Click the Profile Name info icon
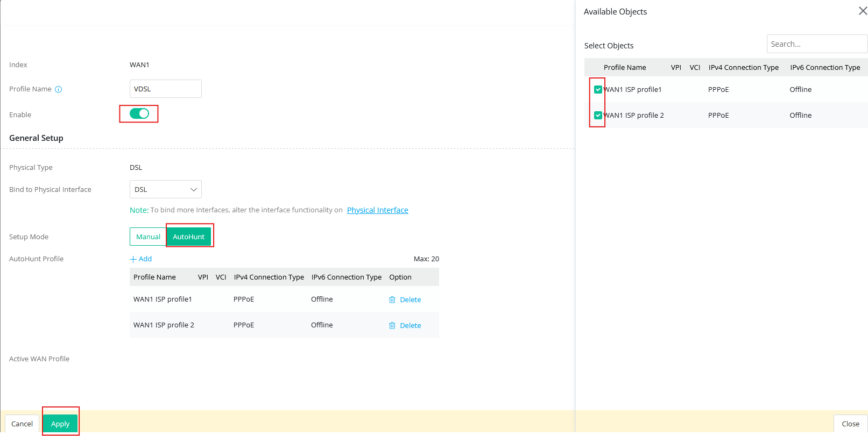The width and height of the screenshot is (868, 436). [59, 90]
